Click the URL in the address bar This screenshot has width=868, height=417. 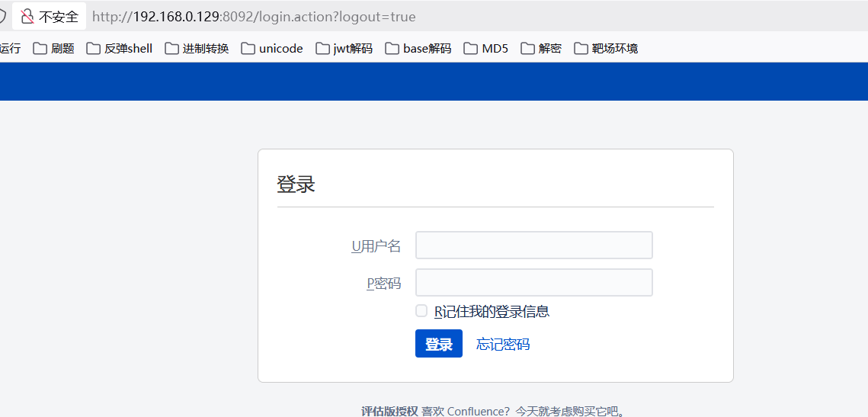tap(254, 17)
